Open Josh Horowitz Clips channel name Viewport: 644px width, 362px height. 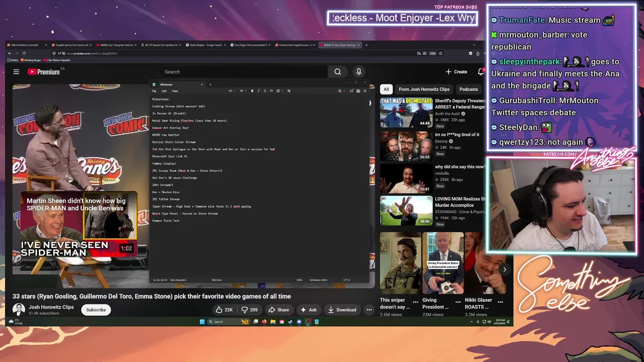coord(51,307)
